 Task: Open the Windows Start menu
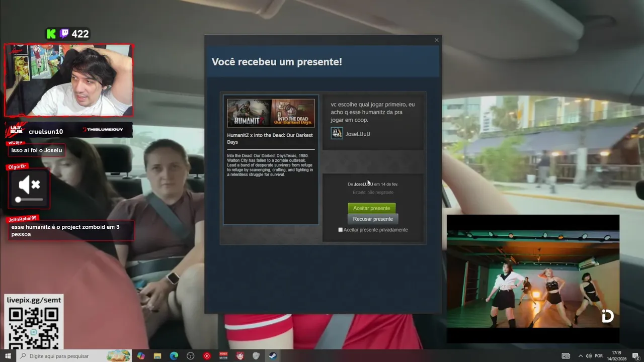[x=8, y=356]
